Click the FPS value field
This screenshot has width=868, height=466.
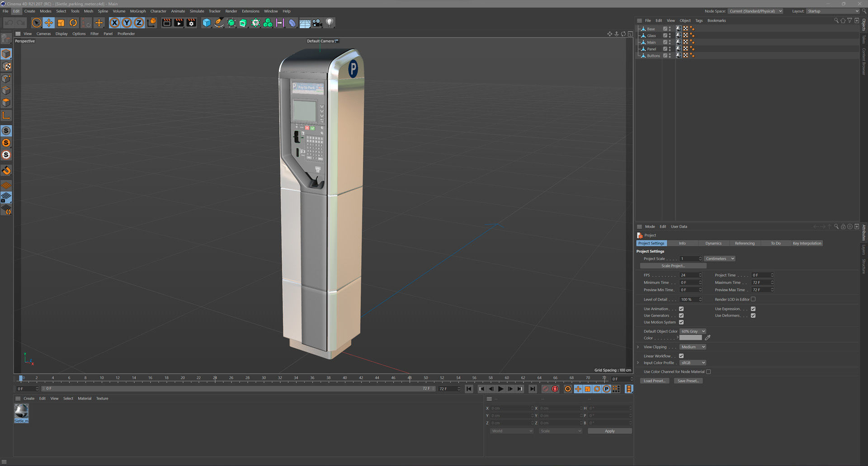[x=689, y=275]
